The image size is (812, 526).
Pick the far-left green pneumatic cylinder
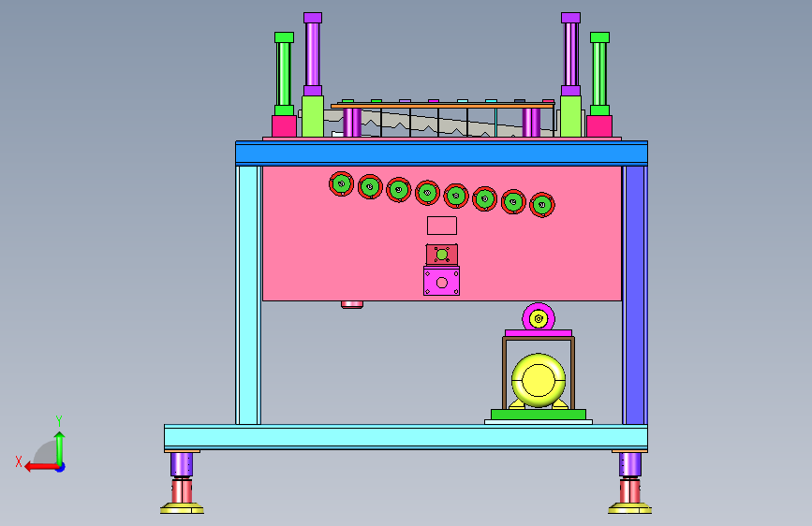point(284,74)
